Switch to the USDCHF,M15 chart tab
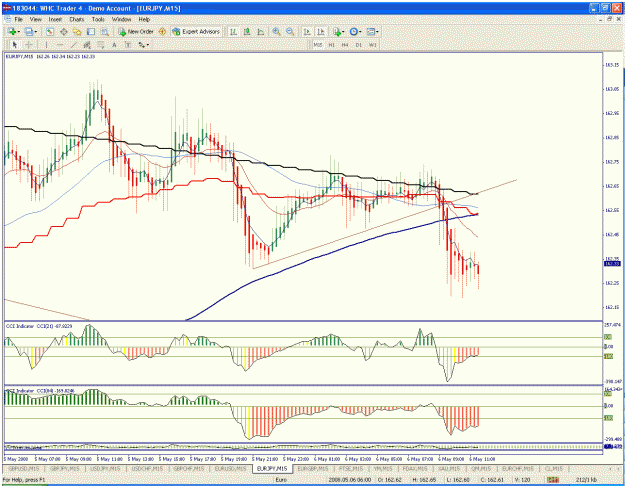The height and width of the screenshot is (486, 625). pos(147,468)
